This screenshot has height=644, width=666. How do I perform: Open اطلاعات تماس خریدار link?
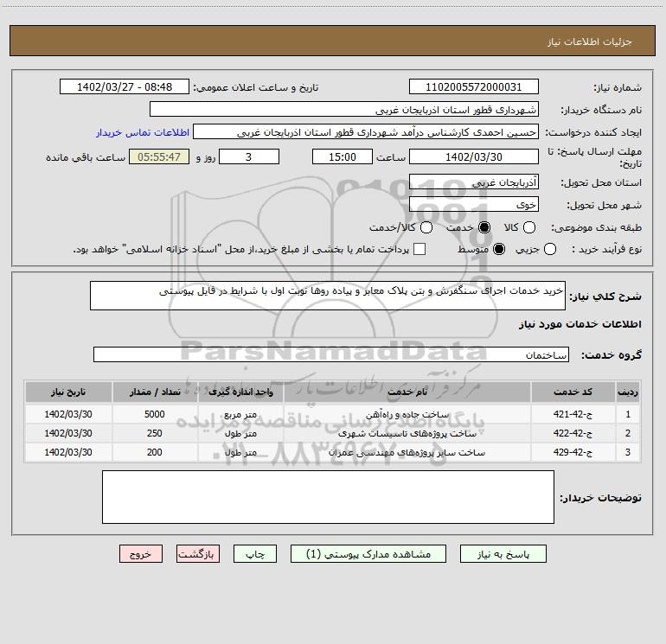pyautogui.click(x=143, y=132)
